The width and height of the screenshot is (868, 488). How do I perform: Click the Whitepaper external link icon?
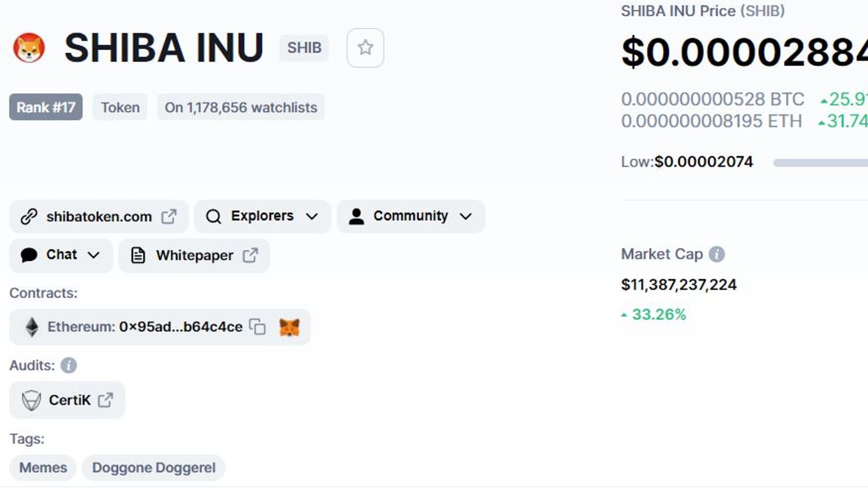[250, 255]
